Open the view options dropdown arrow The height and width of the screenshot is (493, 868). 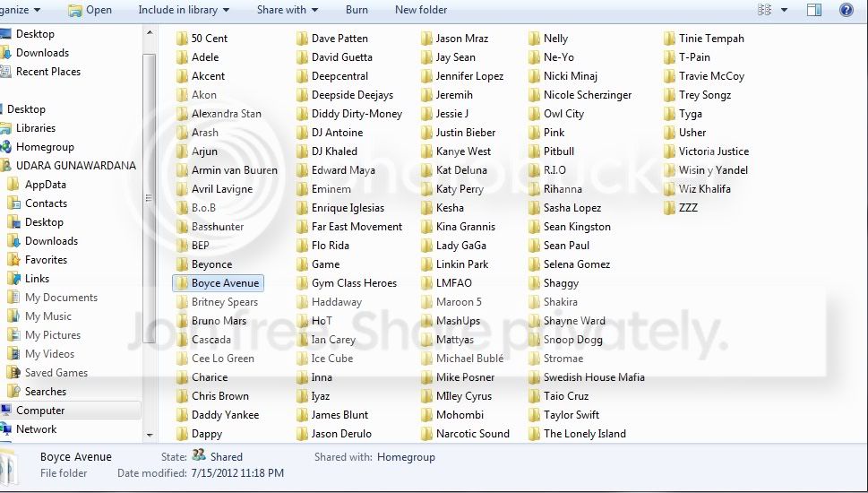click(x=784, y=10)
